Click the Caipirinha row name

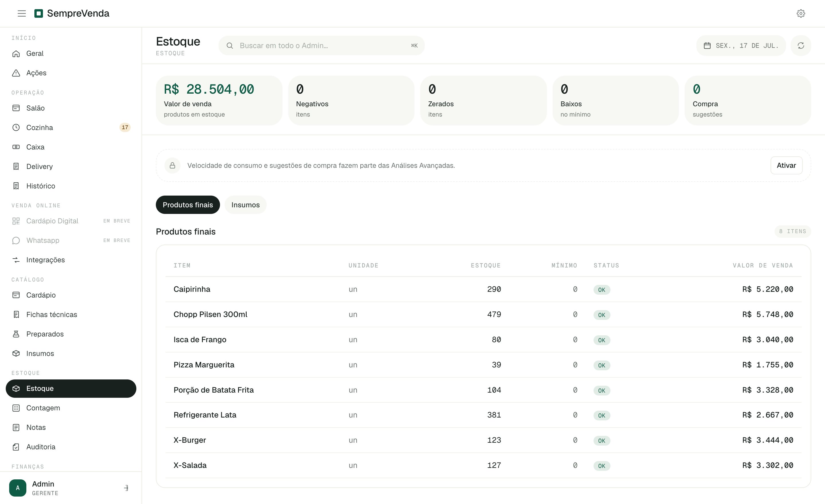tap(192, 289)
